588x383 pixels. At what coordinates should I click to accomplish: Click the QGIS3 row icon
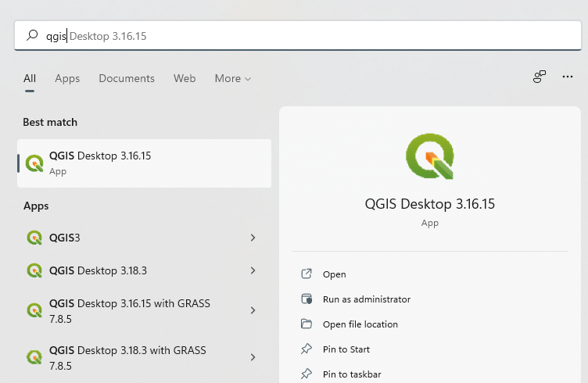(34, 238)
